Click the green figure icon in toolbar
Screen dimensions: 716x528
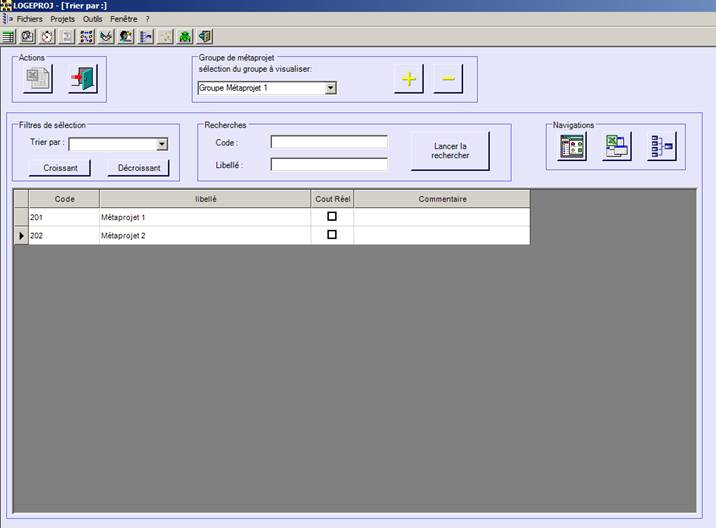185,37
